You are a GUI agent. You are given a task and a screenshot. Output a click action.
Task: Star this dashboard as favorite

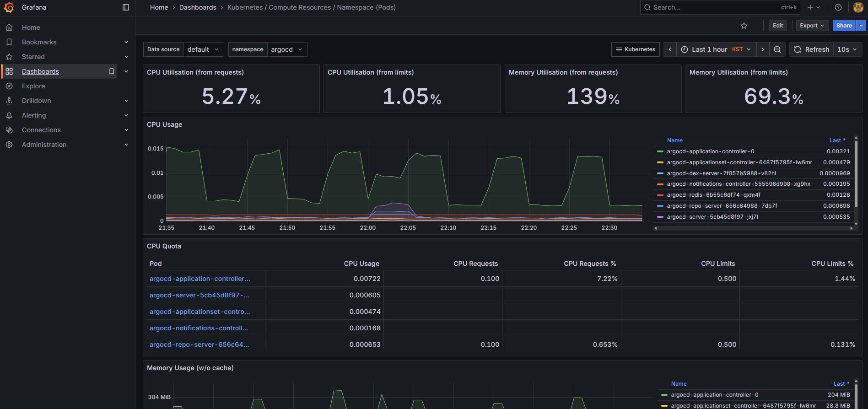(x=744, y=26)
